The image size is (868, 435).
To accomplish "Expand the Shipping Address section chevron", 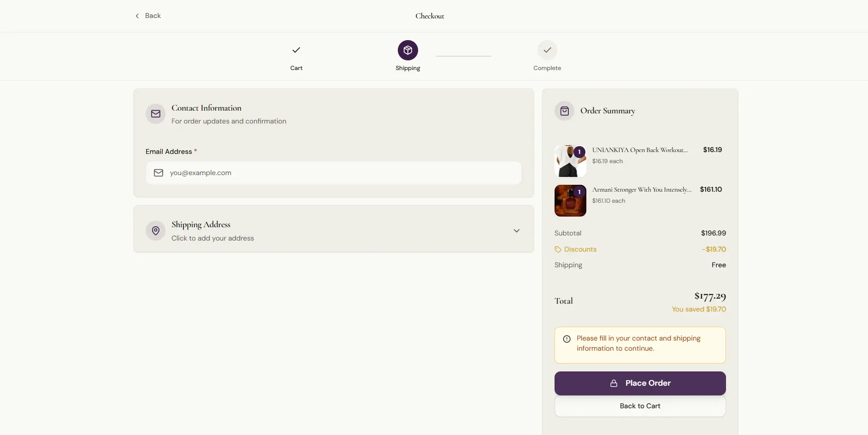I will (517, 230).
